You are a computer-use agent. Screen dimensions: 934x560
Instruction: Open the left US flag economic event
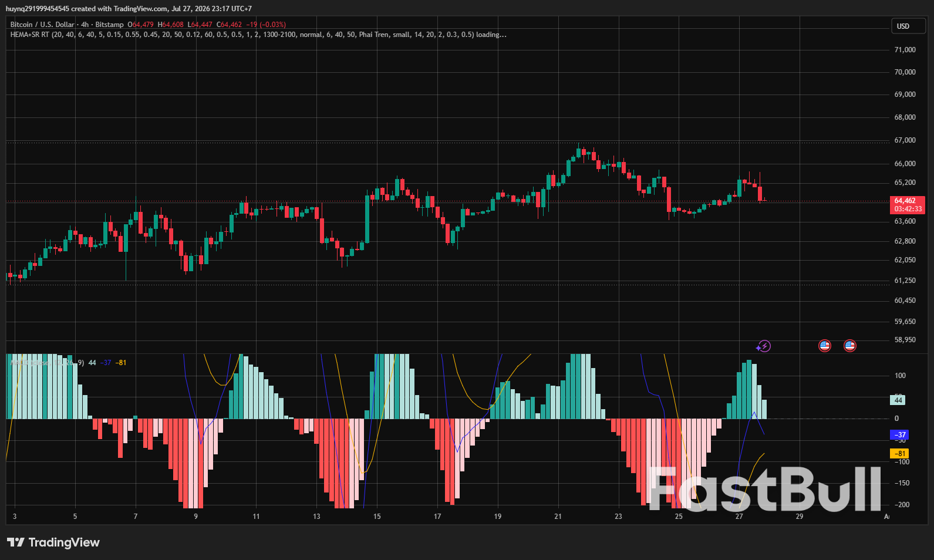(825, 346)
